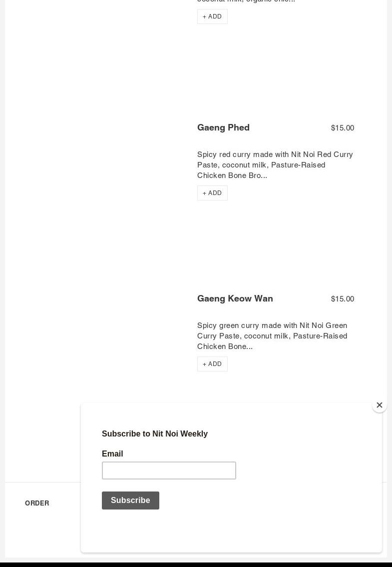Viewport: 392px width, 567px height.
Task: Click the Email label above the field
Action: (112, 453)
